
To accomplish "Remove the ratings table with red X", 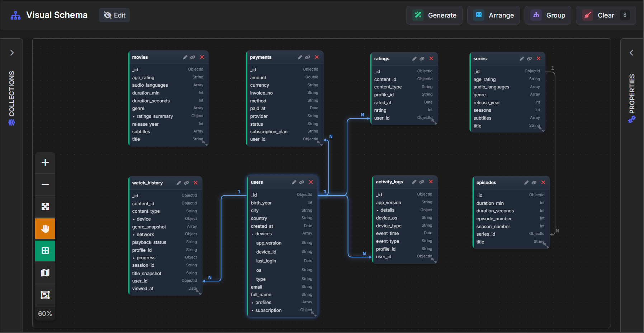I will (x=431, y=59).
